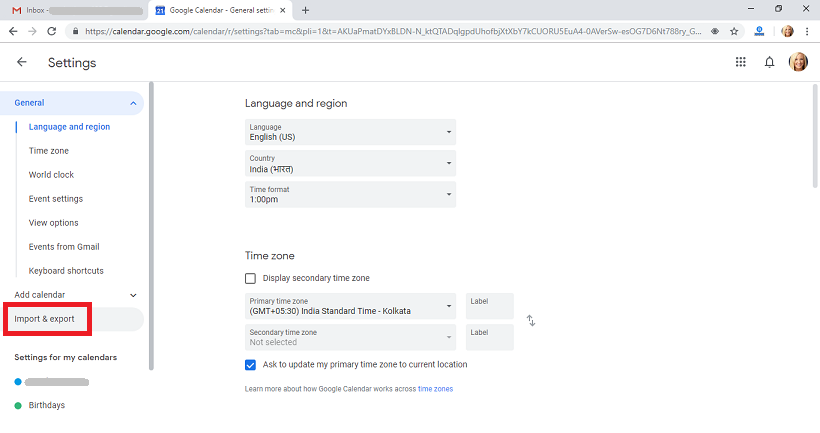This screenshot has width=820, height=433.
Task: Return to calendar with the Settings back arrow
Action: coord(21,62)
